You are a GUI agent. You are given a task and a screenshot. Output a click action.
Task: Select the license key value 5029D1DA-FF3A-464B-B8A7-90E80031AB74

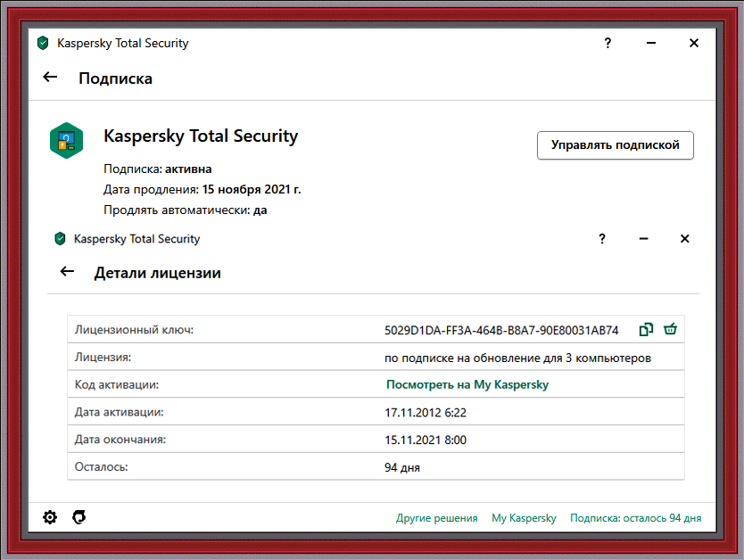click(501, 330)
